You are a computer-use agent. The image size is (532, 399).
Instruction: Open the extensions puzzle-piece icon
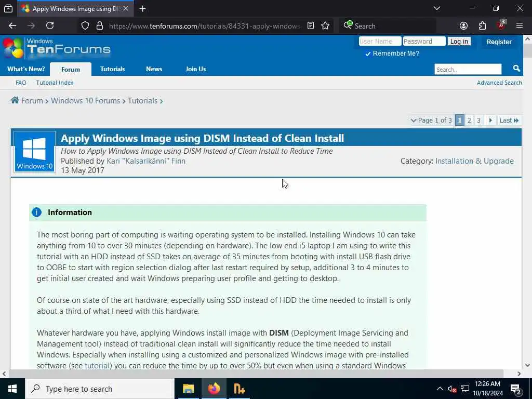(482, 26)
